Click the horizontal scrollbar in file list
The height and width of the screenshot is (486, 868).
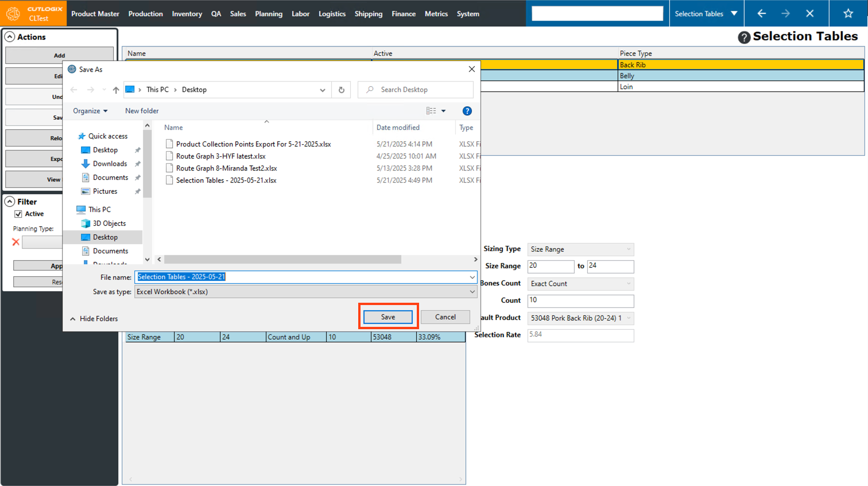(282, 260)
